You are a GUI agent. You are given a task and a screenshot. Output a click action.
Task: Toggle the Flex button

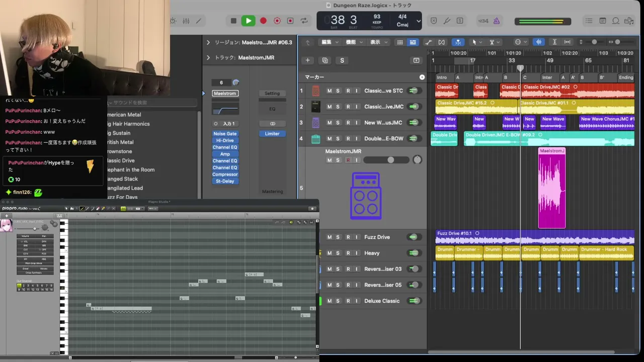[441, 42]
